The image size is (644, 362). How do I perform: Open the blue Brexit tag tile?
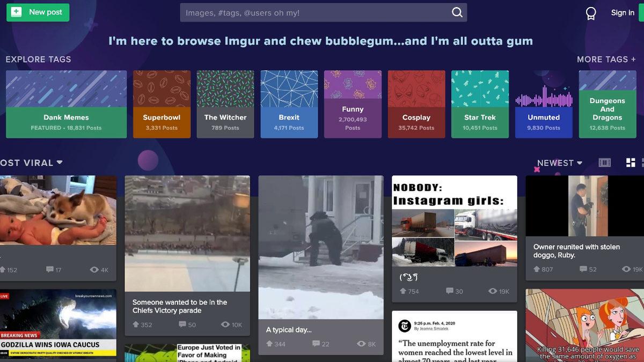(x=289, y=104)
